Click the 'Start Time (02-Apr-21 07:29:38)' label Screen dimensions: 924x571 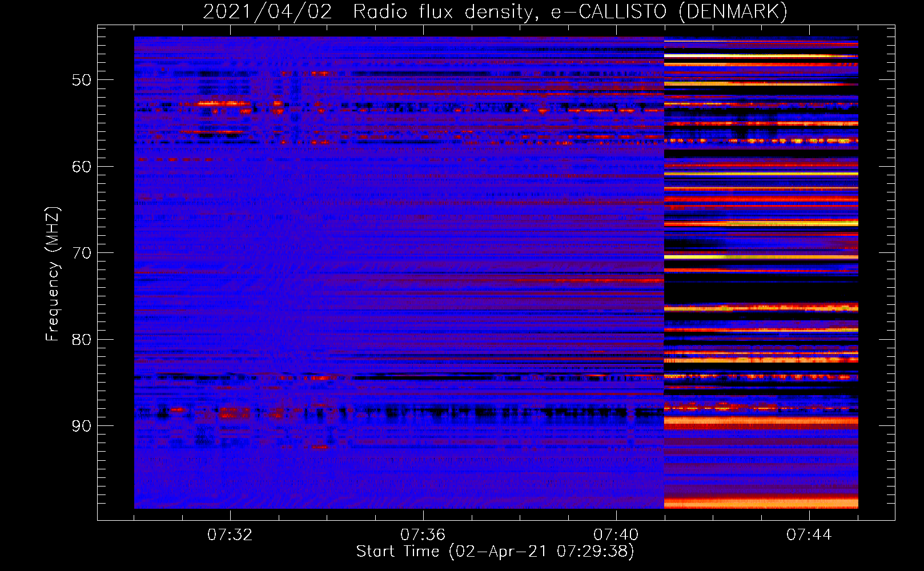pyautogui.click(x=495, y=551)
